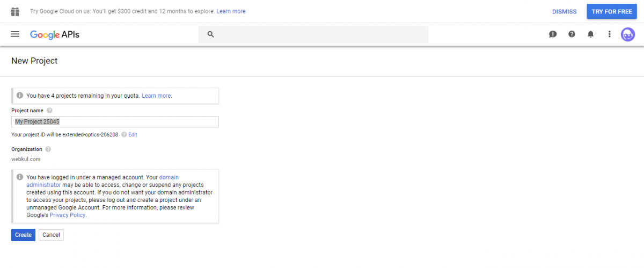Click the gift icon in promo banner

pos(15,11)
